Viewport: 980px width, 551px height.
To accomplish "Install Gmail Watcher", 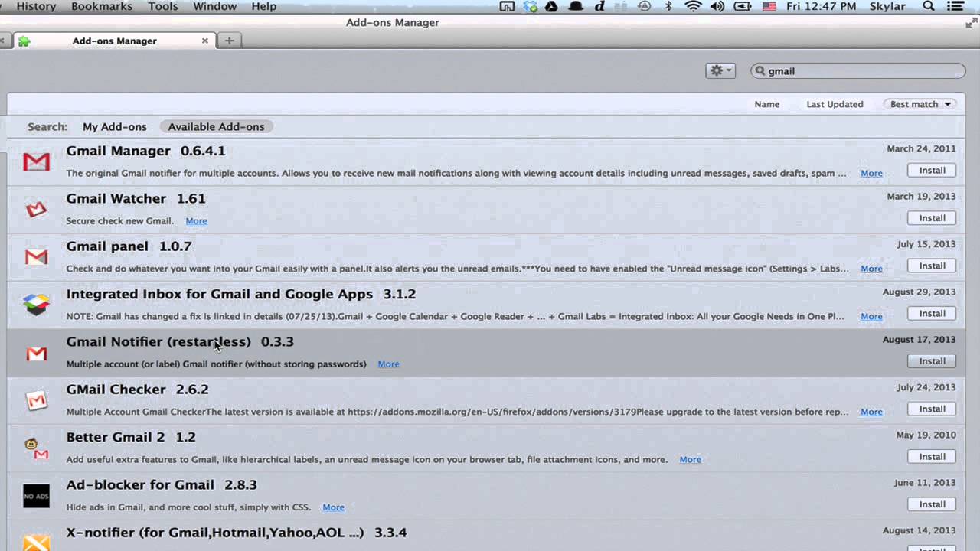I will (932, 218).
